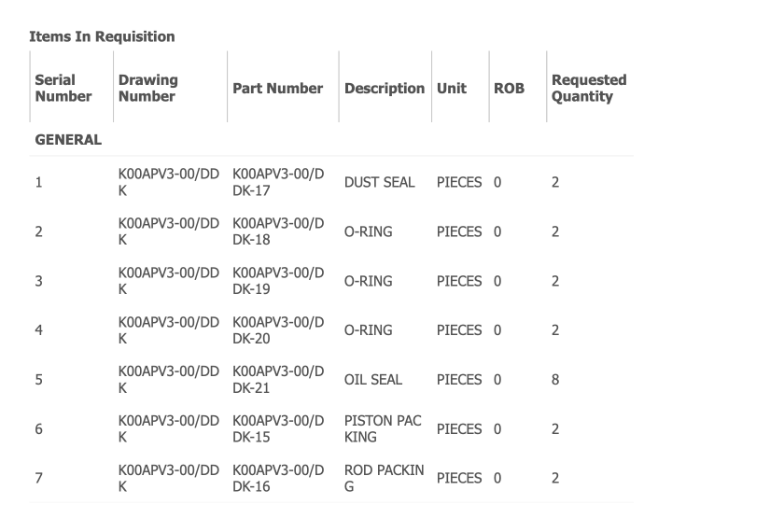Click requested quantity 8 for OIL SEAL
The height and width of the screenshot is (532, 784).
tap(555, 380)
